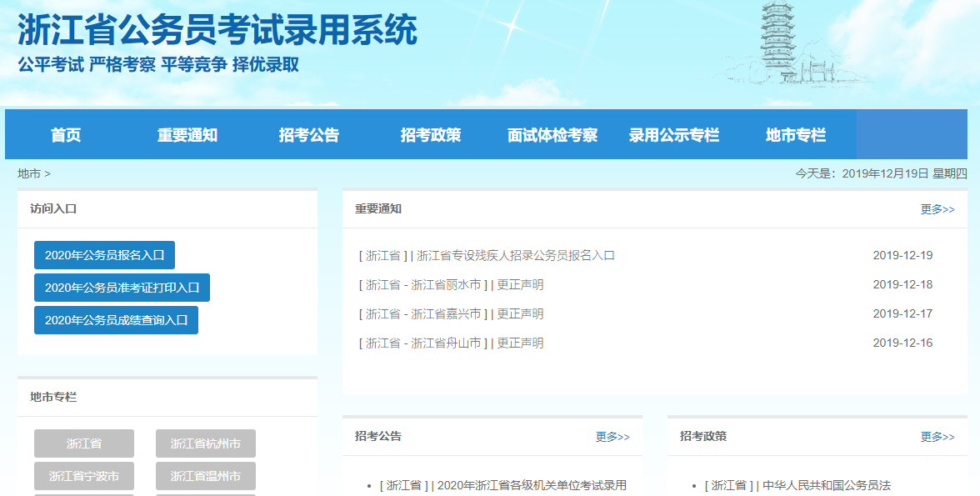The width and height of the screenshot is (980, 496).
Task: Open the 嘉兴市 更正声明 notice
Action: tap(520, 314)
